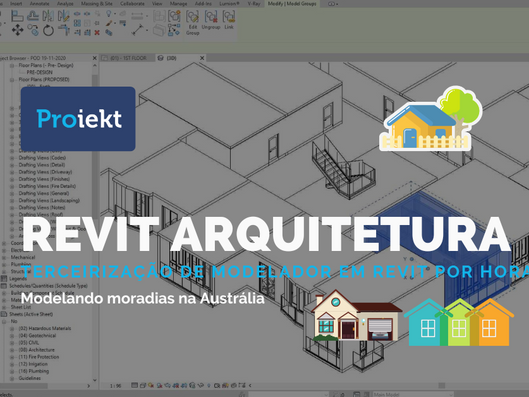The image size is (529, 397).
Task: Select the Copy tool in the ribbon
Action: point(33,30)
